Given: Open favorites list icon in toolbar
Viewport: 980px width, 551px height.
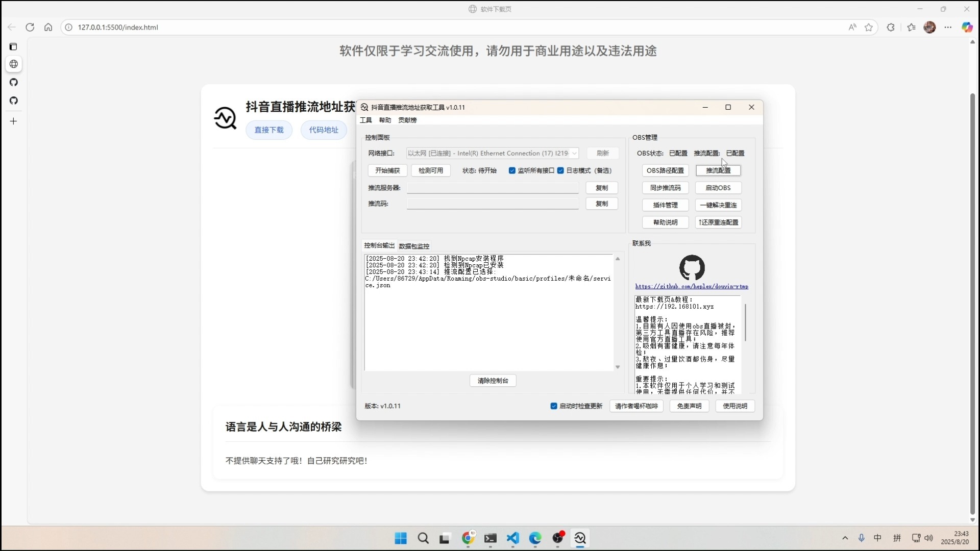Looking at the screenshot, I should pyautogui.click(x=912, y=27).
